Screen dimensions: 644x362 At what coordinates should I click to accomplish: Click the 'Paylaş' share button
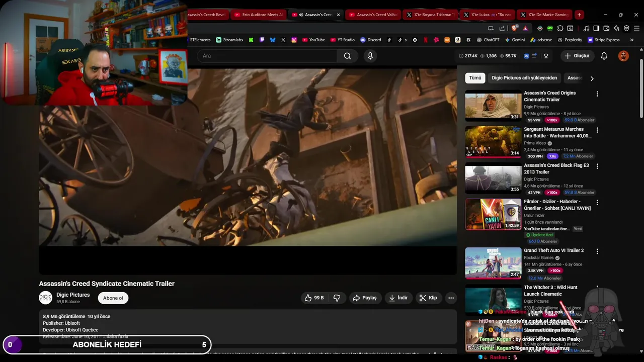[x=365, y=298]
